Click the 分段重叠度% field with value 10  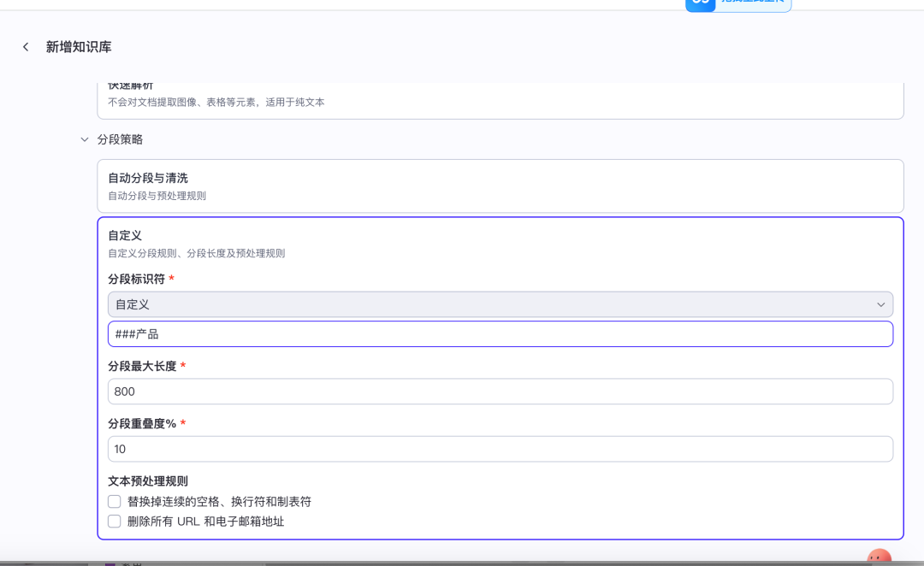coord(500,450)
